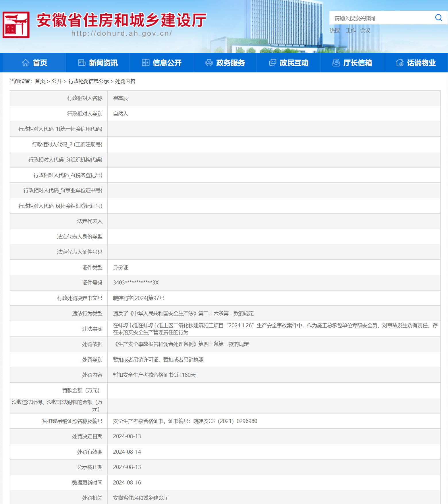The image size is (448, 504).
Task: Click the label 法定代表人证件号码
Action: click(80, 252)
